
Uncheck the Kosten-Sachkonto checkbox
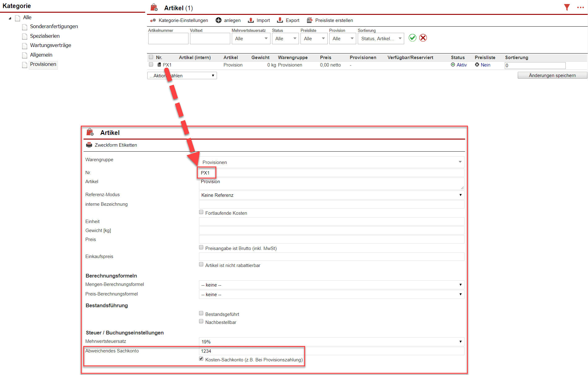[x=201, y=359]
